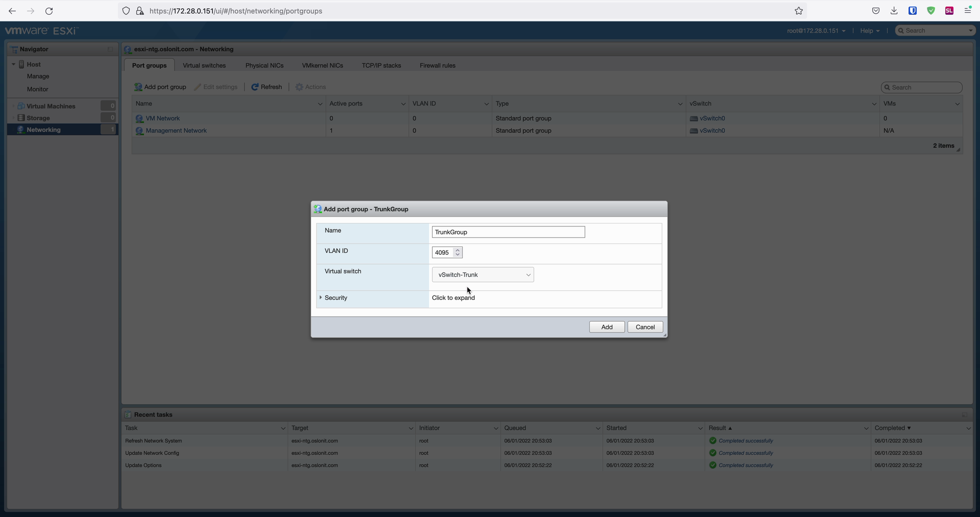Open the Pocket save icon
980x517 pixels.
876,11
